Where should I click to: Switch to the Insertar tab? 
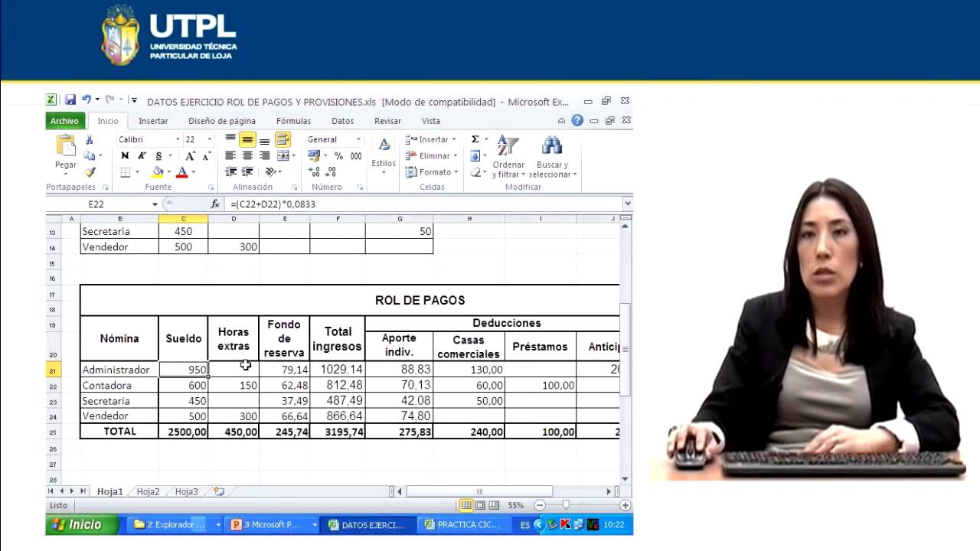pos(153,121)
